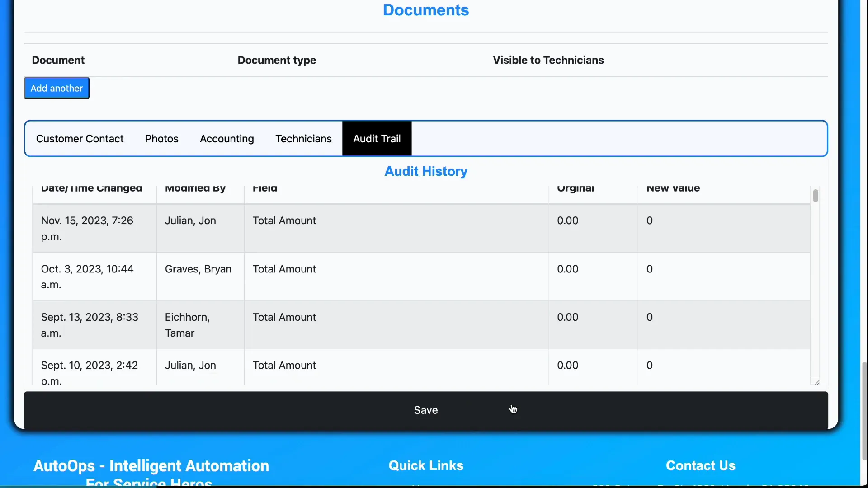This screenshot has width=868, height=488.
Task: Select the Accounting tab
Action: pos(227,139)
